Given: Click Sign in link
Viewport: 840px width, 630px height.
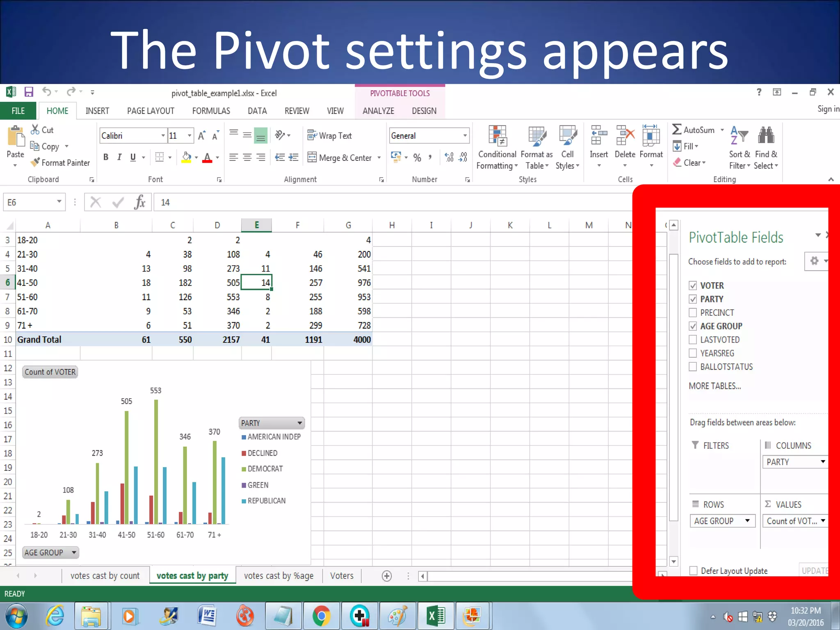Looking at the screenshot, I should (x=828, y=109).
